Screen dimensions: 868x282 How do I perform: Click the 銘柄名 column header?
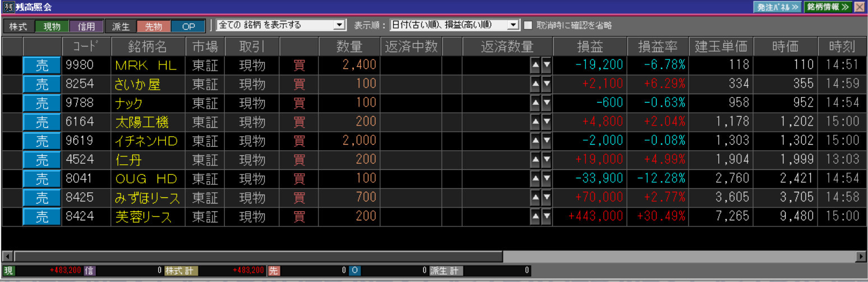[x=148, y=47]
